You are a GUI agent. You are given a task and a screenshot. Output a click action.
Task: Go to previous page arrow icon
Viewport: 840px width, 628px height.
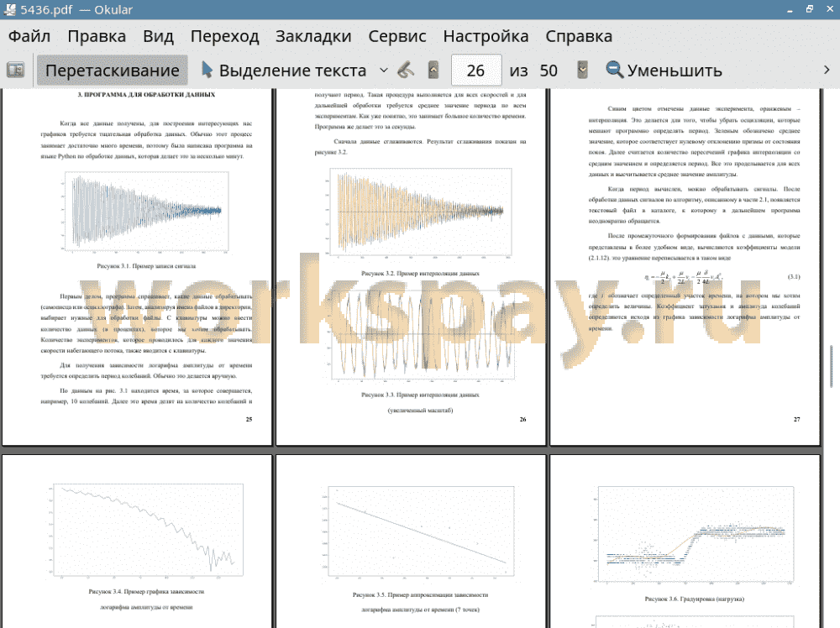[x=433, y=70]
